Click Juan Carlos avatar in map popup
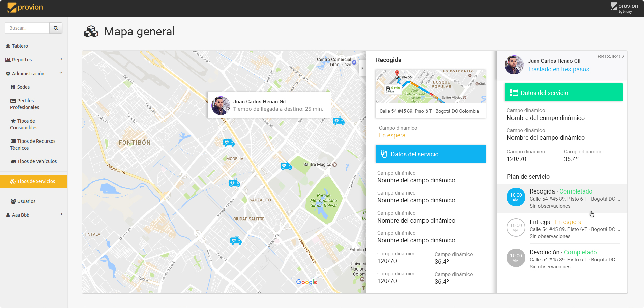 pos(221,106)
